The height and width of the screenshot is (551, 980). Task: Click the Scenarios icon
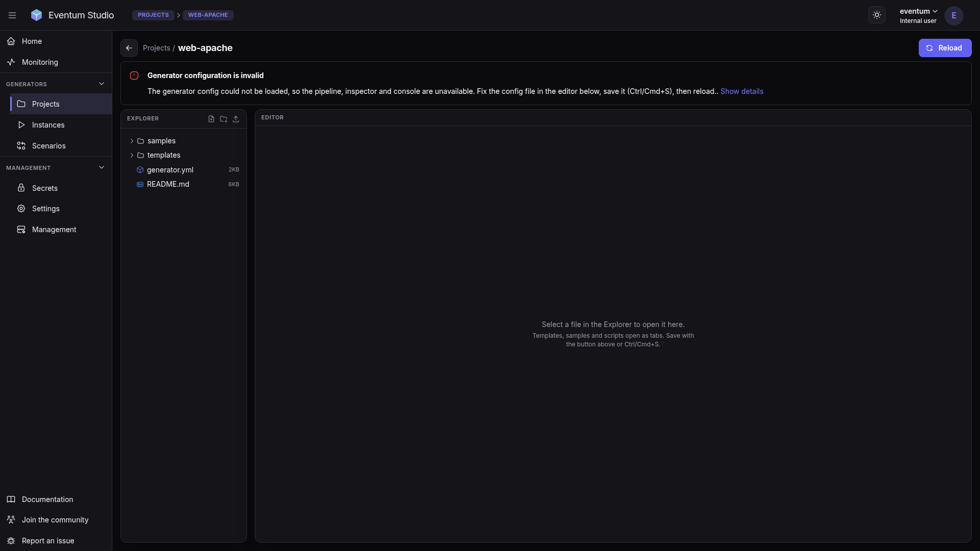[x=21, y=146]
